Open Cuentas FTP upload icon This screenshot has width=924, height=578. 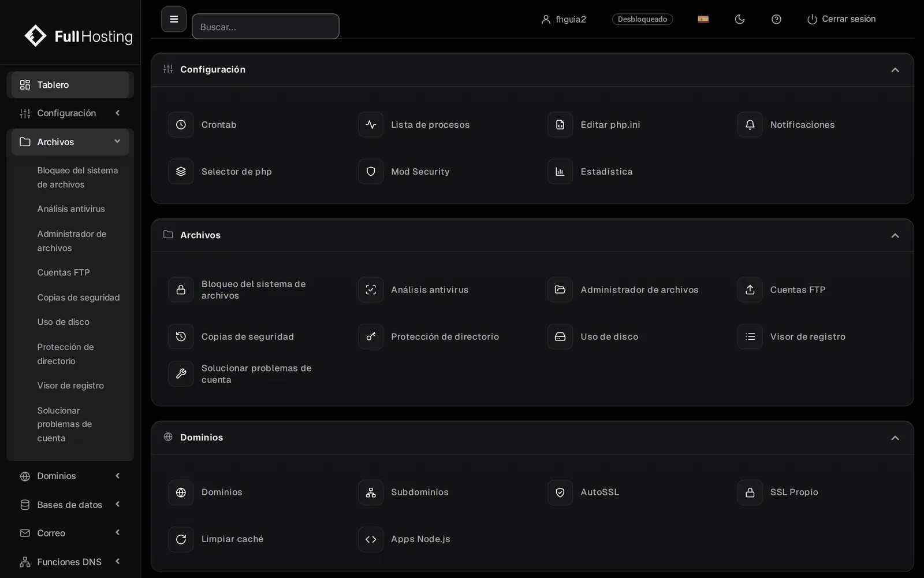[x=750, y=290]
